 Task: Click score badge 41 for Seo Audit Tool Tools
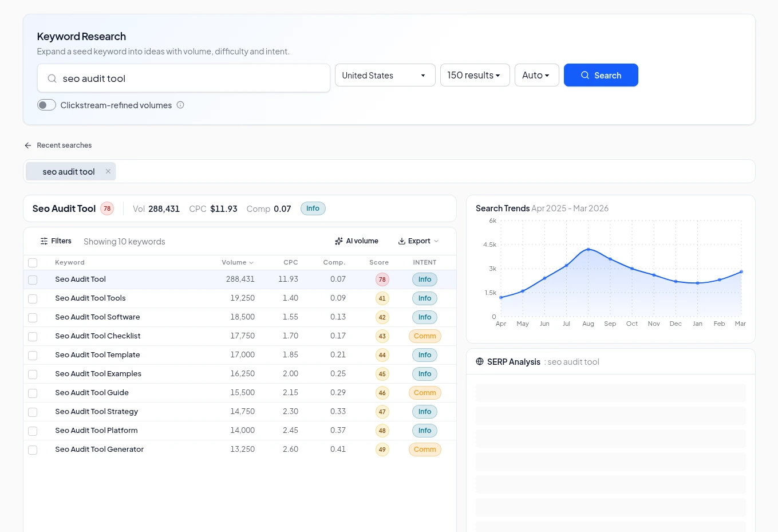[x=382, y=298]
